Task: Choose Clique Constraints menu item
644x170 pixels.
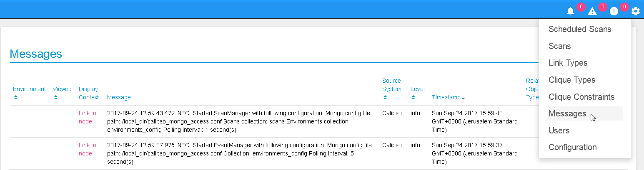Action: click(x=581, y=97)
